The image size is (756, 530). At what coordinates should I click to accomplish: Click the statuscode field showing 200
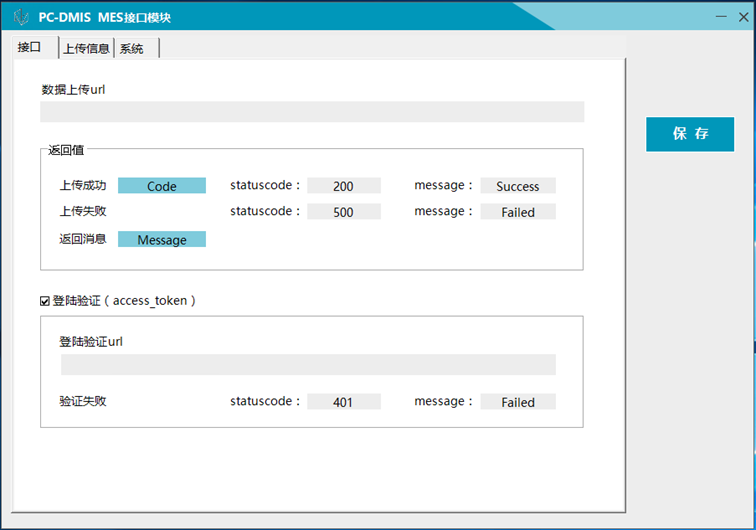(343, 186)
